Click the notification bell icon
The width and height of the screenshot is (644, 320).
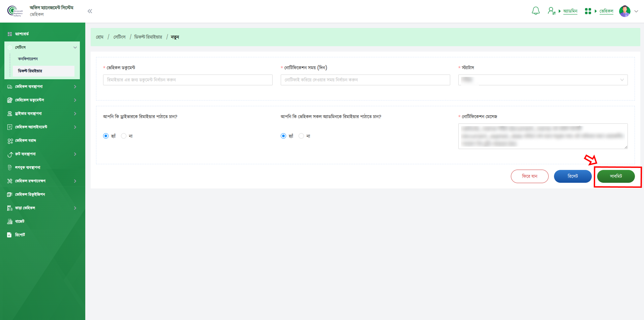[x=535, y=11]
